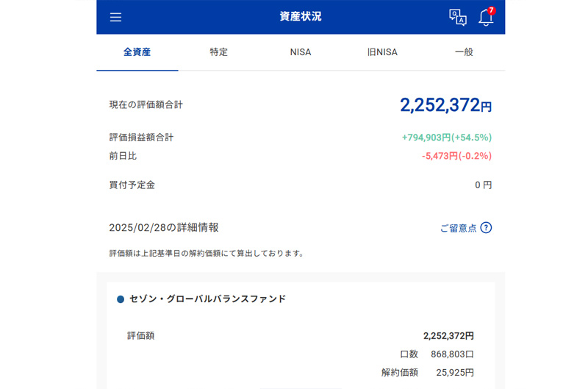Click the 資産状況 page title
The image size is (588, 389).
click(301, 16)
